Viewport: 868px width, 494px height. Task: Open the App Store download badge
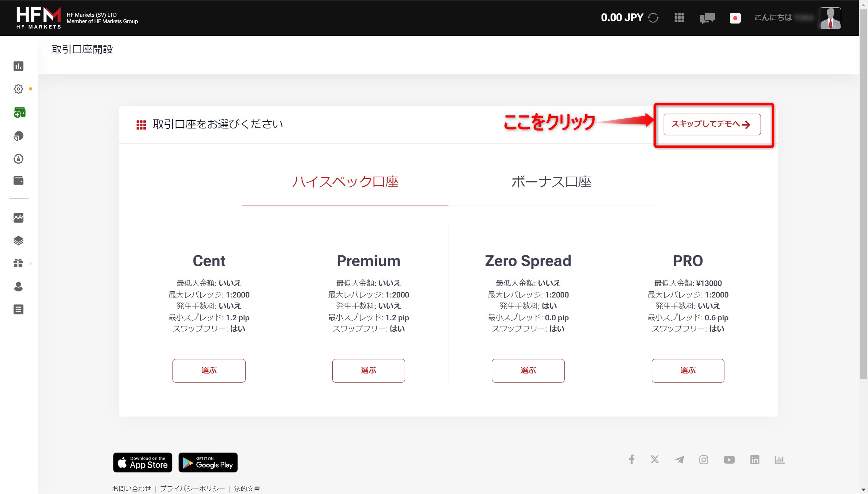pos(142,463)
